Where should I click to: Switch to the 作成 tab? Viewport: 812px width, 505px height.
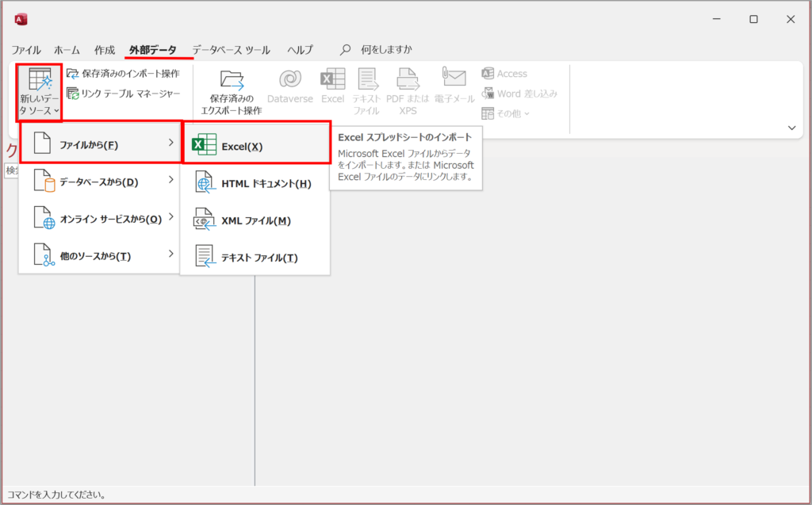point(105,50)
